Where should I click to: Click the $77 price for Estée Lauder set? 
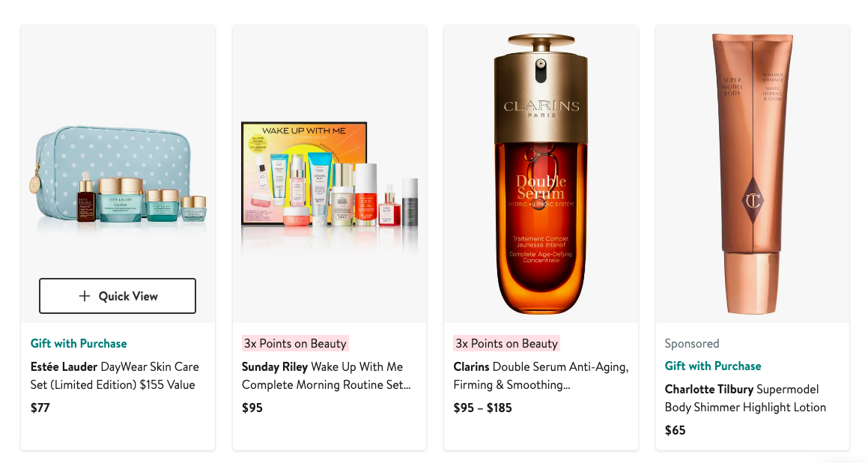coord(40,408)
